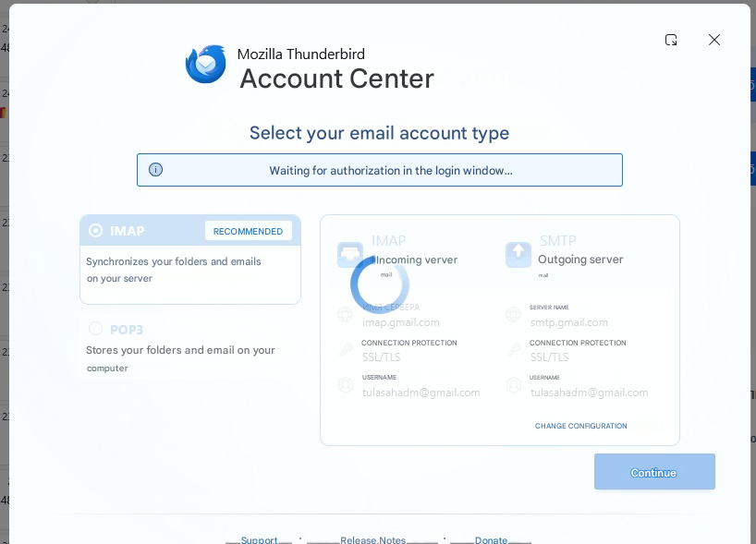Click globe icon next to smtp.gmail.com
This screenshot has width=756, height=544.
coord(514,315)
